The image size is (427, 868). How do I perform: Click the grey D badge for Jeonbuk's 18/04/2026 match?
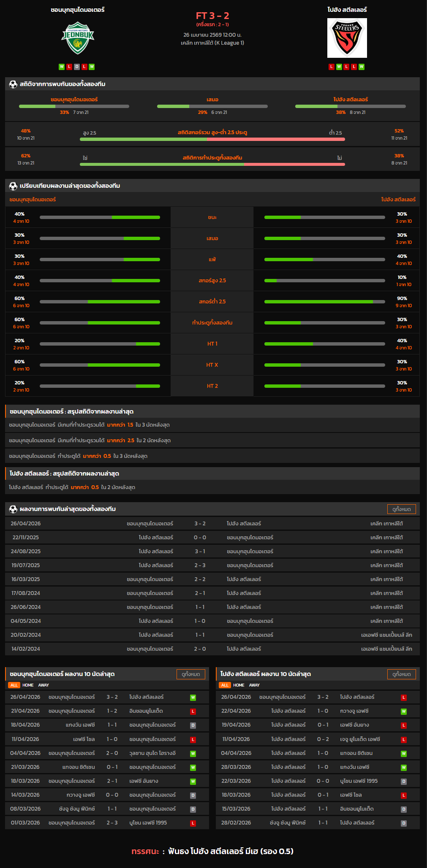(x=193, y=725)
